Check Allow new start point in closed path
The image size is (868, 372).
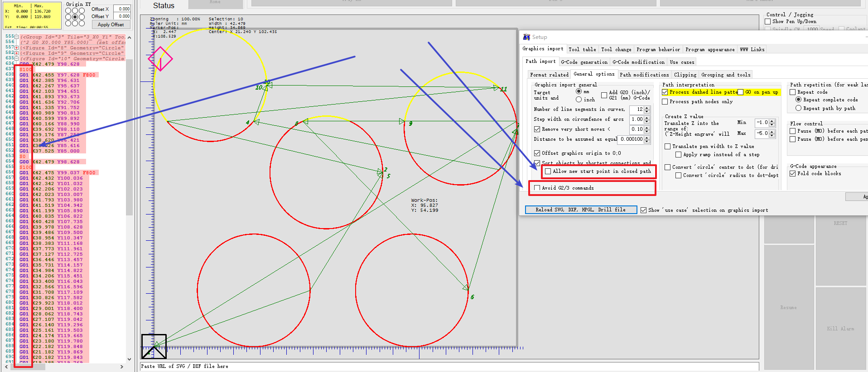(x=548, y=172)
